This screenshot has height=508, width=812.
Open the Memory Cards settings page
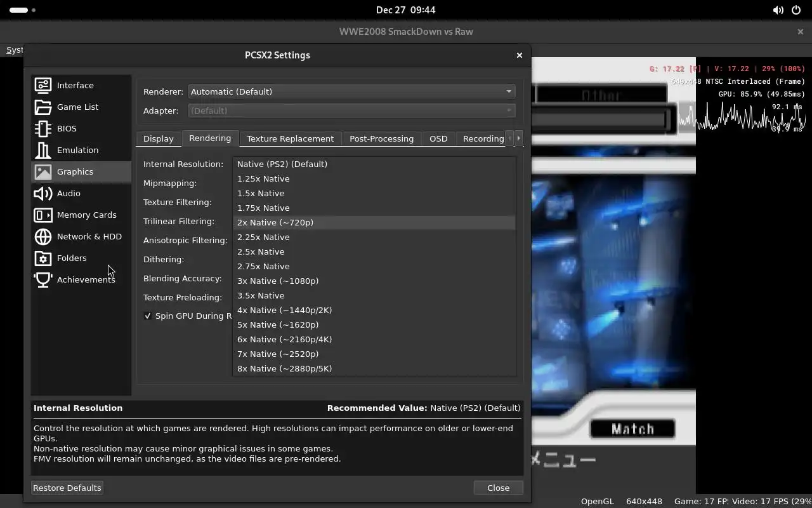coord(81,215)
